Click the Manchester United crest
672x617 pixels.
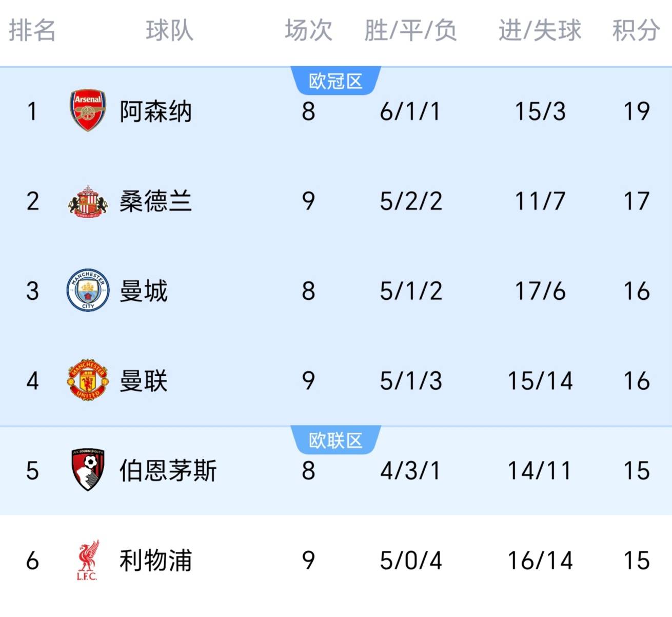point(88,380)
